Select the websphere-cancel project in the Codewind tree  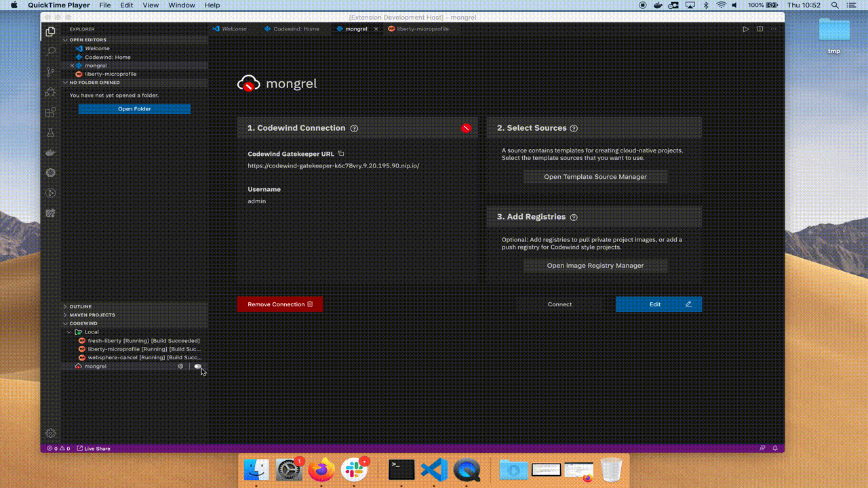coord(141,357)
